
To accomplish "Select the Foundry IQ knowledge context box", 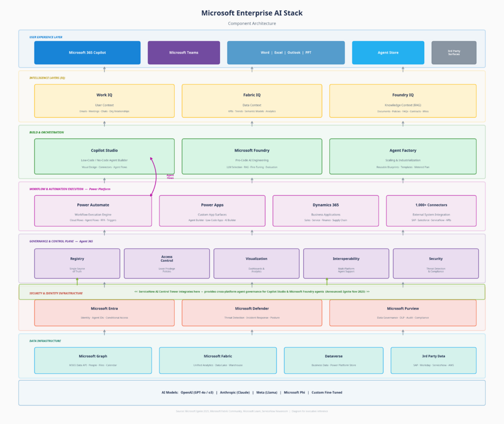I will tap(403, 101).
